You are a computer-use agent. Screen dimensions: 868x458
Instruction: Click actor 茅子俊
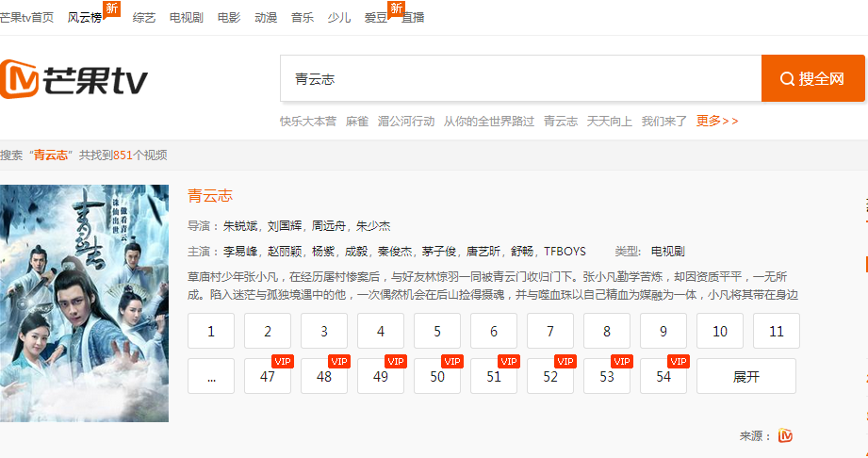point(439,252)
